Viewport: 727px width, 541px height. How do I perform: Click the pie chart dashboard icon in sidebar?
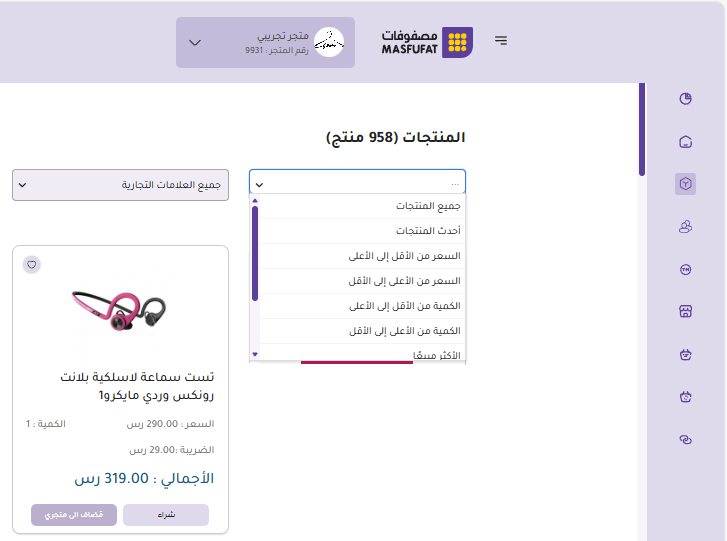[x=685, y=98]
